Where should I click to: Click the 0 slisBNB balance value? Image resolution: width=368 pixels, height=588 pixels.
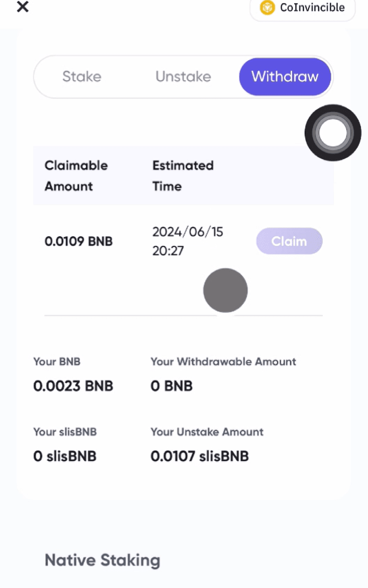pos(65,456)
